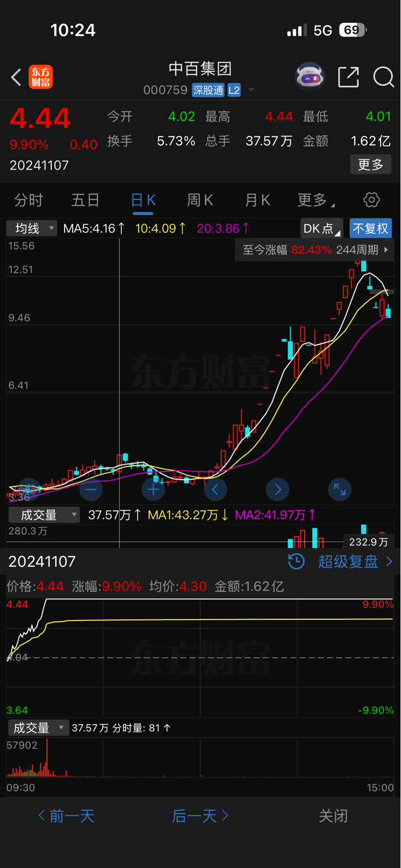Image resolution: width=401 pixels, height=868 pixels.
Task: Open chart settings gear icon
Action: pyautogui.click(x=371, y=200)
